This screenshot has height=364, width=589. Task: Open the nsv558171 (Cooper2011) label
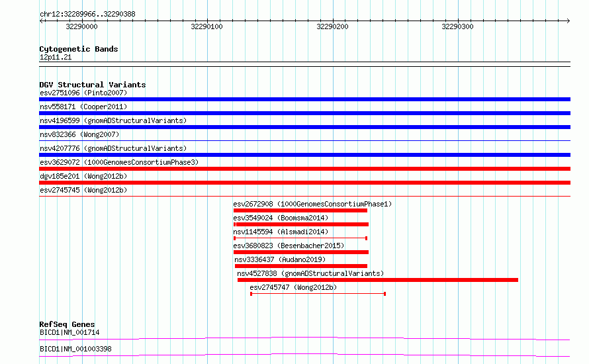pos(83,107)
